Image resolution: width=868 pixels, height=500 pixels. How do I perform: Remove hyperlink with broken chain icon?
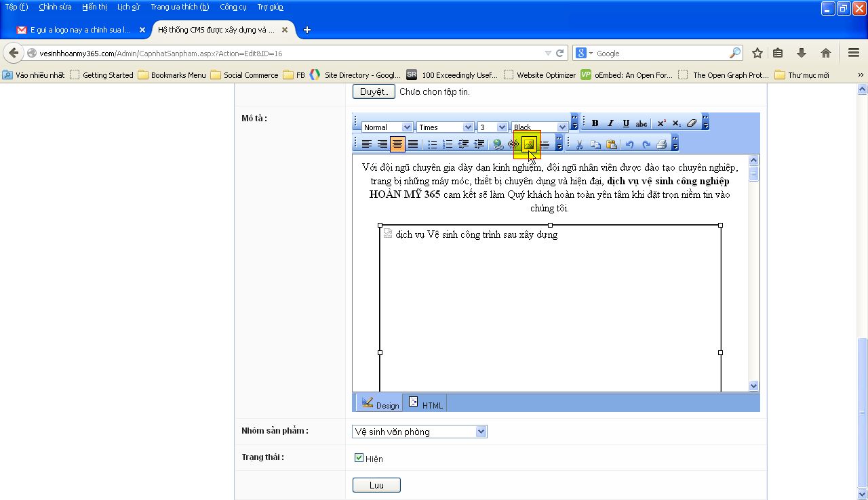click(513, 144)
